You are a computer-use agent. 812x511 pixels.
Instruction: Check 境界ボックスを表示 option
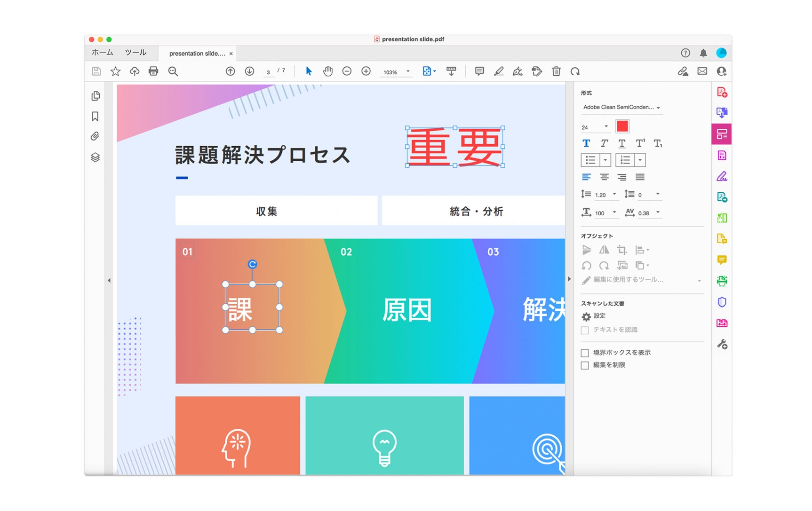(585, 353)
